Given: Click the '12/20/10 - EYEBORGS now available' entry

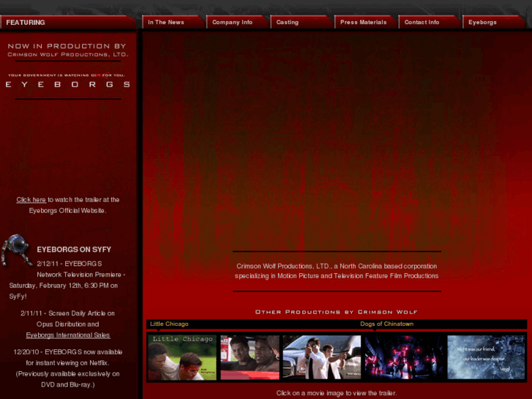Looking at the screenshot, I should [x=68, y=368].
